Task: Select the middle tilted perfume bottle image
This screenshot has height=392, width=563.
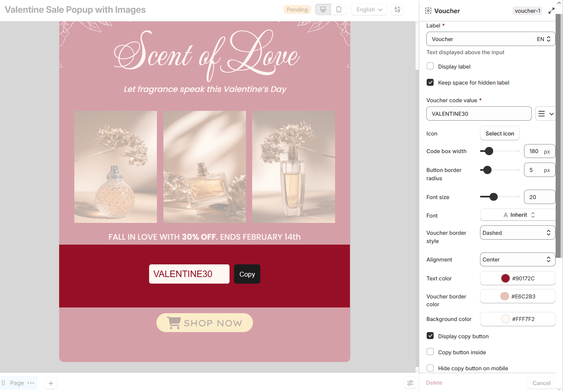Action: pyautogui.click(x=205, y=167)
